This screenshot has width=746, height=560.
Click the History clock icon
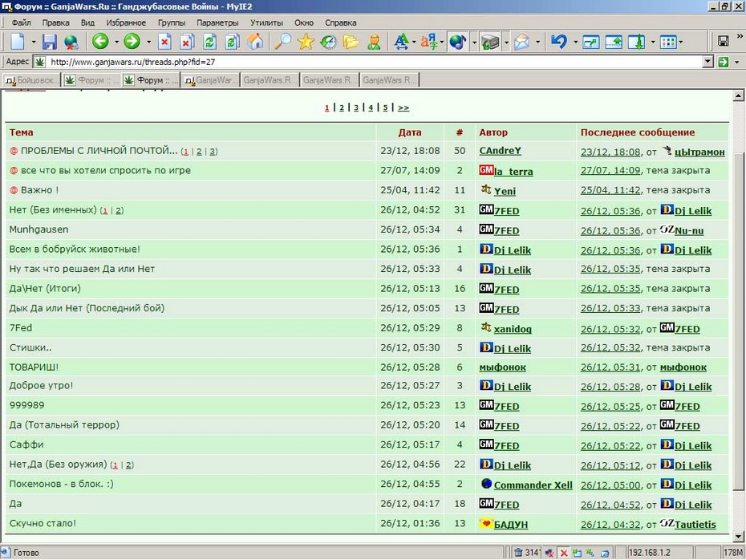pyautogui.click(x=328, y=42)
